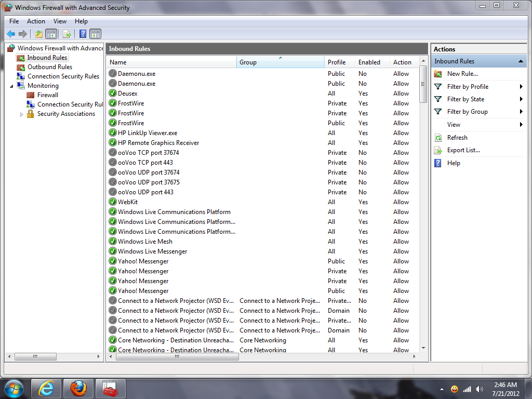The image size is (532, 399).
Task: Click the Up One Level folder toolbar icon
Action: 38,34
